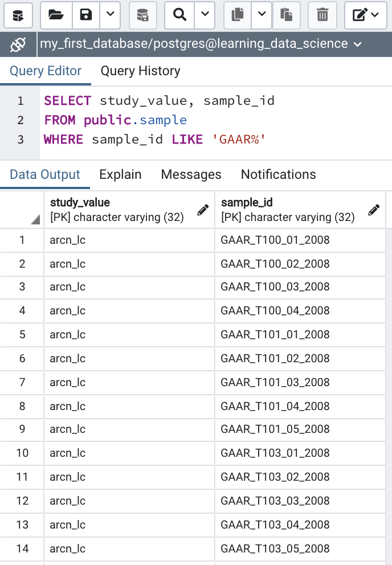
Task: Click the connection status link icon
Action: [x=18, y=44]
